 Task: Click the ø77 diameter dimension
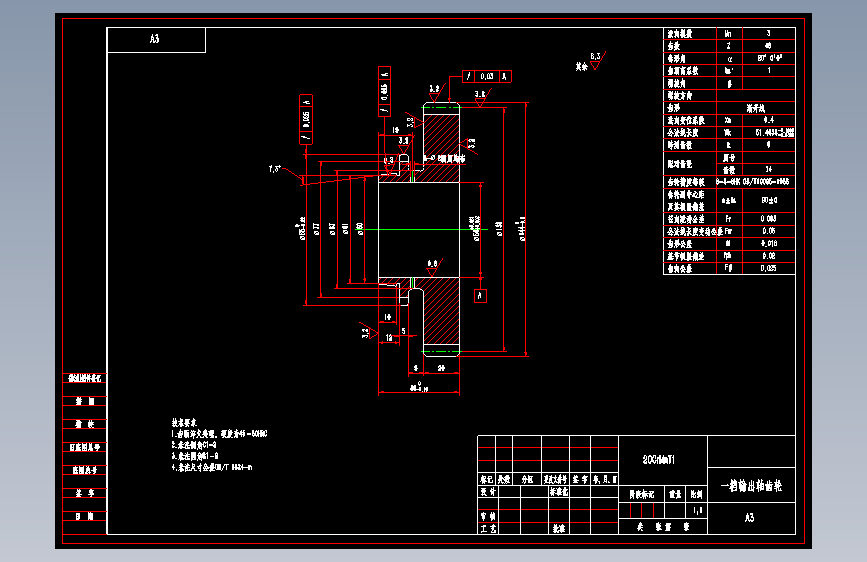(316, 229)
